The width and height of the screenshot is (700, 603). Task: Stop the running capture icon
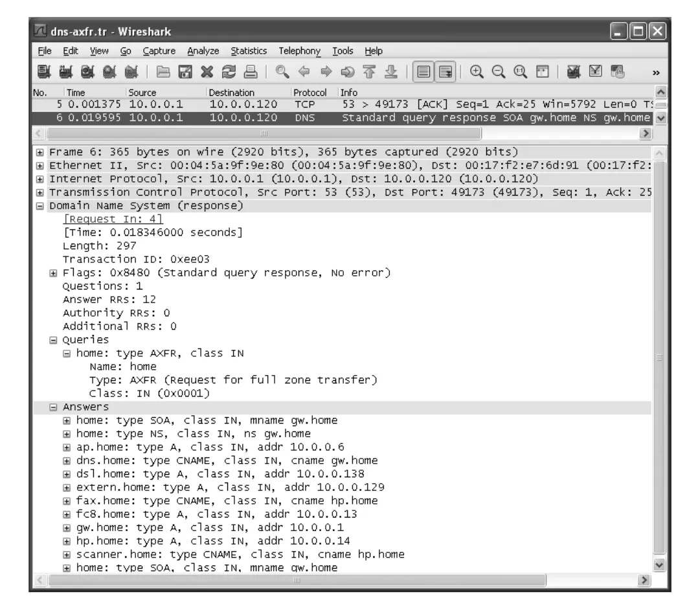pyautogui.click(x=110, y=71)
